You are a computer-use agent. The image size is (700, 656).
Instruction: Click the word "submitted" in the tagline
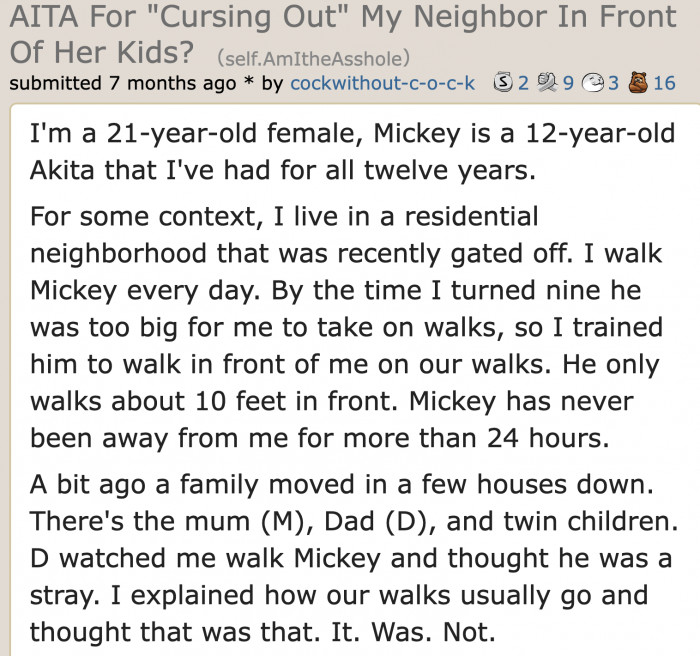click(x=56, y=83)
